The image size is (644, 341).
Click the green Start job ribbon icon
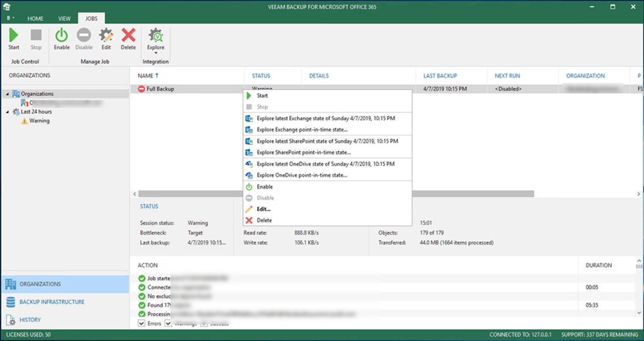(x=14, y=35)
